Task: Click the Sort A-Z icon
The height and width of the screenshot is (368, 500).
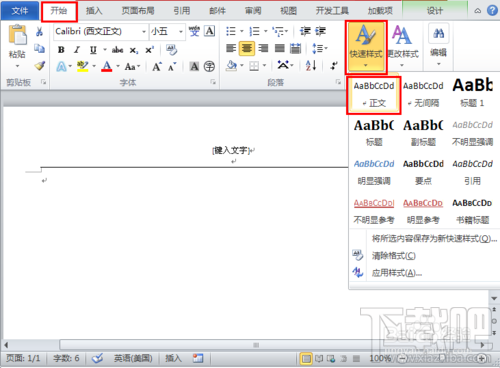Action: (x=311, y=66)
